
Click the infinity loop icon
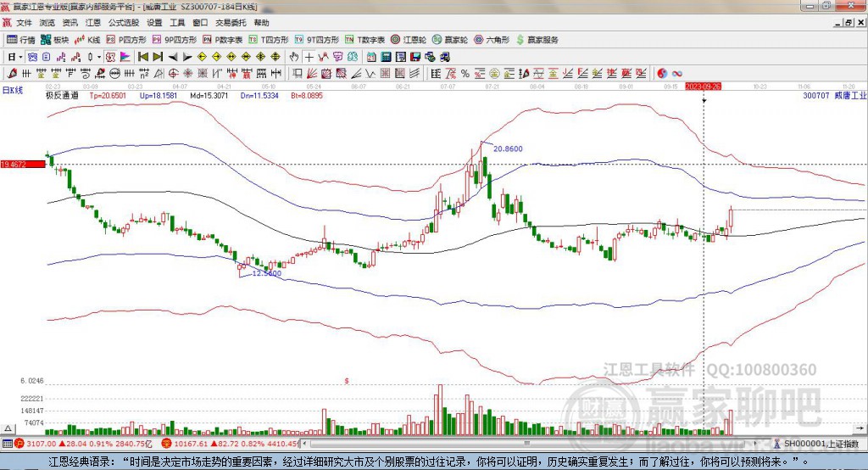tap(676, 73)
